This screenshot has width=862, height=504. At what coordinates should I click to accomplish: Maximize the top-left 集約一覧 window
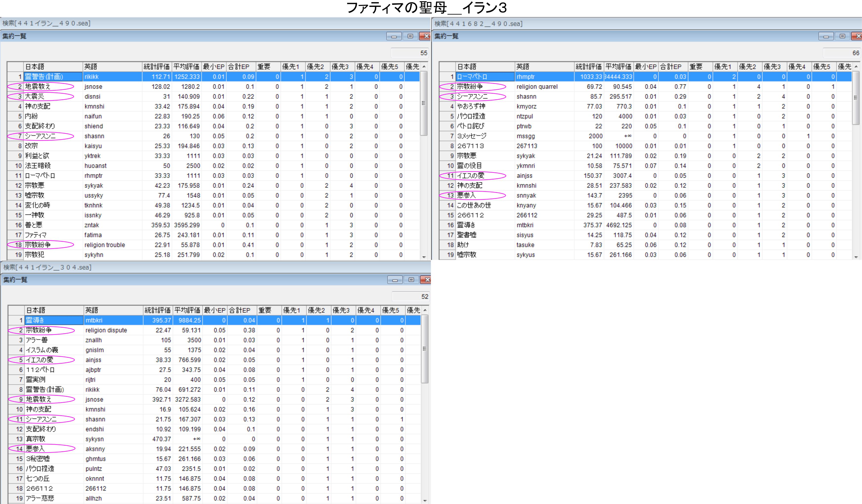[410, 36]
